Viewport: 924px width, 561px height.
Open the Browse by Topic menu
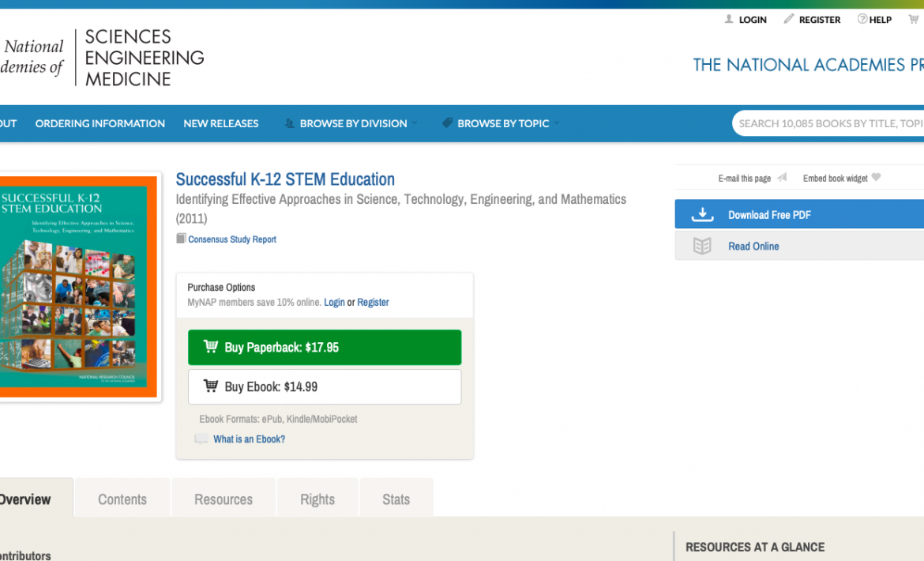pos(503,123)
